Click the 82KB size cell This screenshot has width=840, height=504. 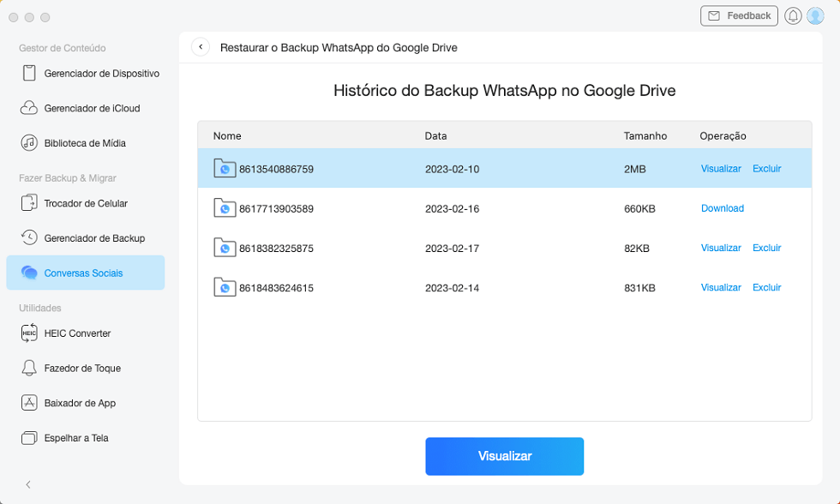tap(636, 249)
